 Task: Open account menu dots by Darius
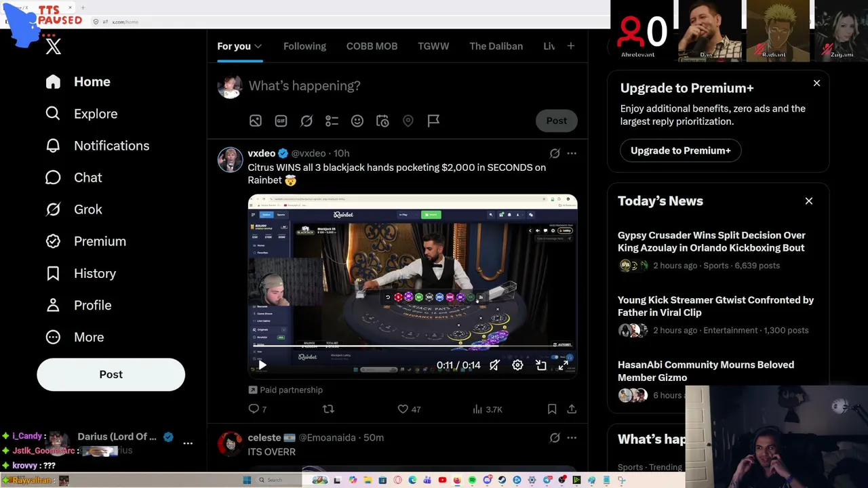188,443
